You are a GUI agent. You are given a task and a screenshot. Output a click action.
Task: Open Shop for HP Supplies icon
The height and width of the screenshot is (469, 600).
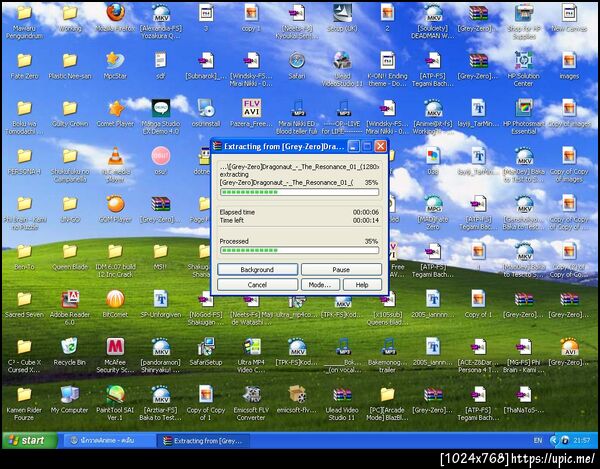pos(523,13)
